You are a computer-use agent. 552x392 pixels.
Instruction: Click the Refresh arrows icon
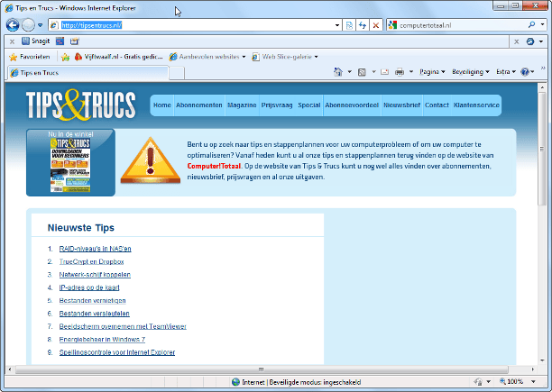click(363, 25)
